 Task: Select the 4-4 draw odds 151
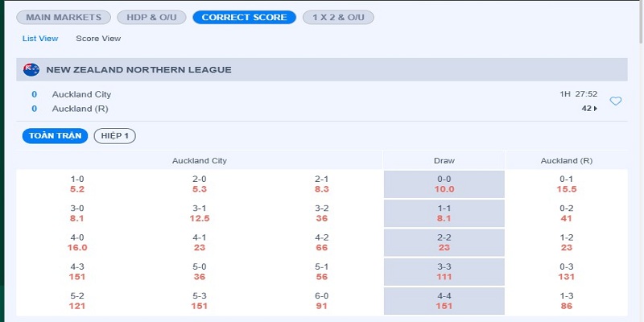click(444, 300)
